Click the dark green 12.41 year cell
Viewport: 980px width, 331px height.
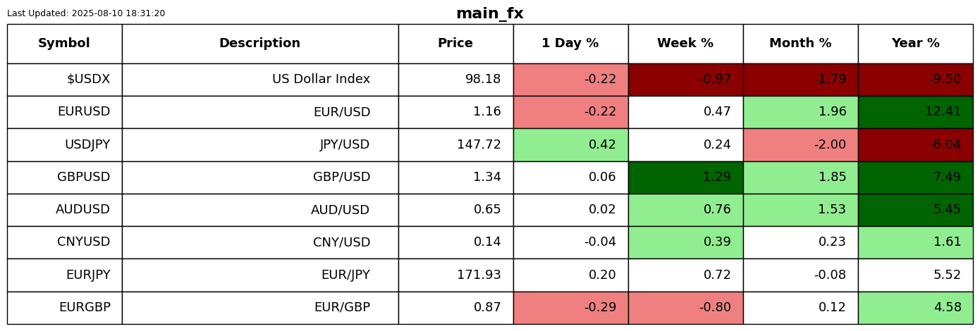(x=915, y=112)
